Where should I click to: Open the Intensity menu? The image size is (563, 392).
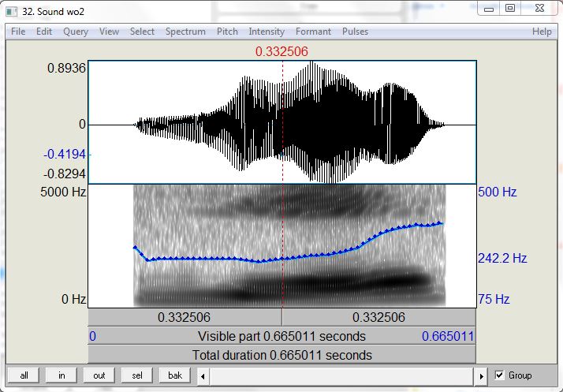click(x=267, y=32)
